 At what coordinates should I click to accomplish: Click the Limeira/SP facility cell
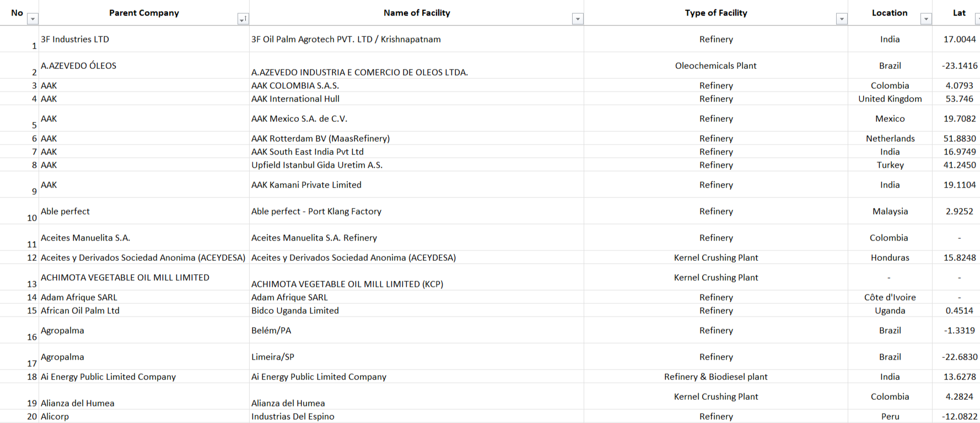[417, 357]
